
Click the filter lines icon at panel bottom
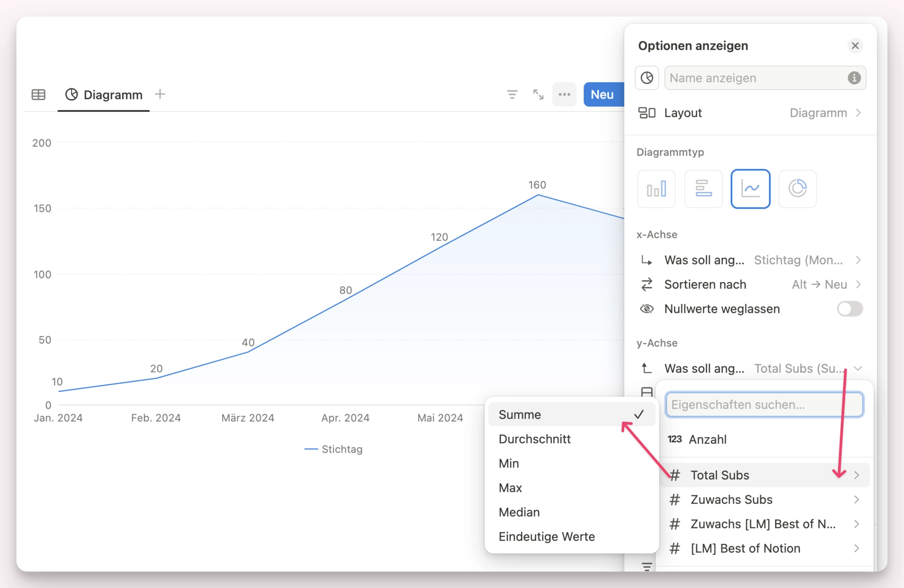tap(647, 566)
